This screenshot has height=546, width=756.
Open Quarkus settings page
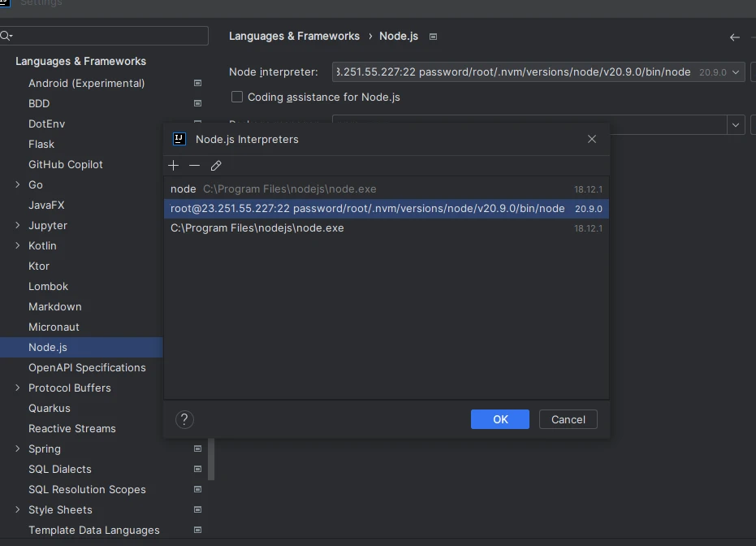tap(50, 408)
